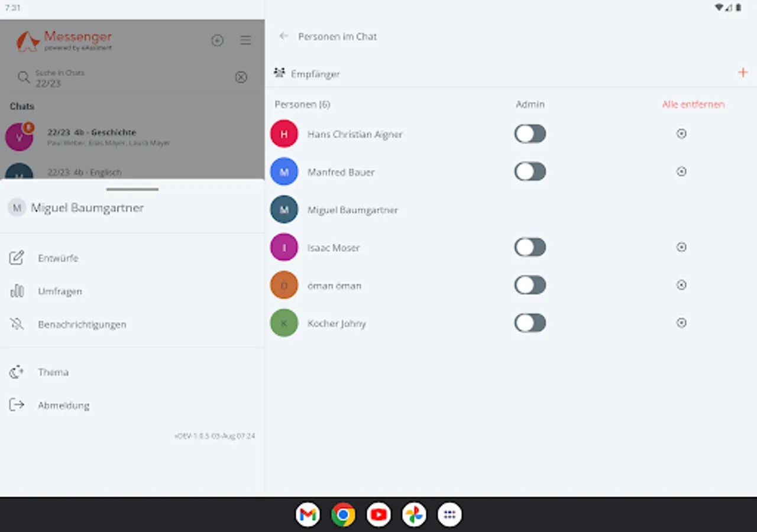The width and height of the screenshot is (757, 532).
Task: Add a recipient with the plus icon
Action: tap(743, 73)
